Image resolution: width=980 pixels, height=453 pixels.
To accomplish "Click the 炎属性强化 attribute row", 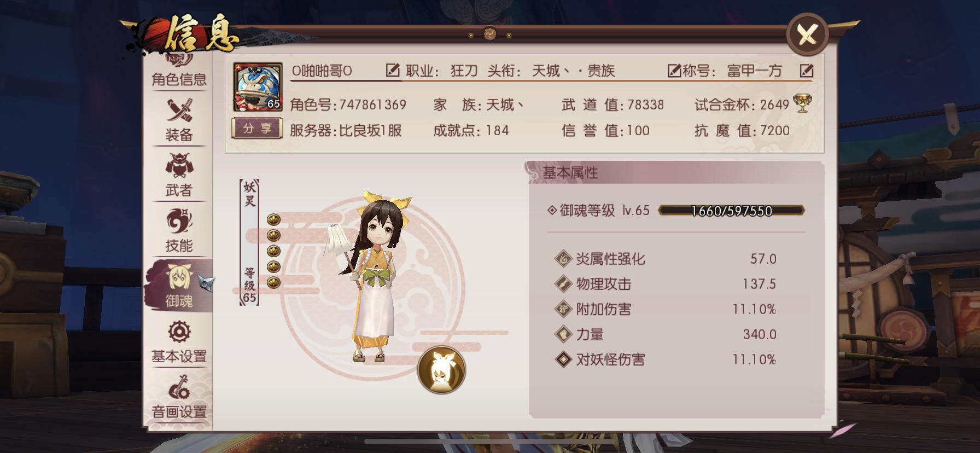I will pos(666,259).
